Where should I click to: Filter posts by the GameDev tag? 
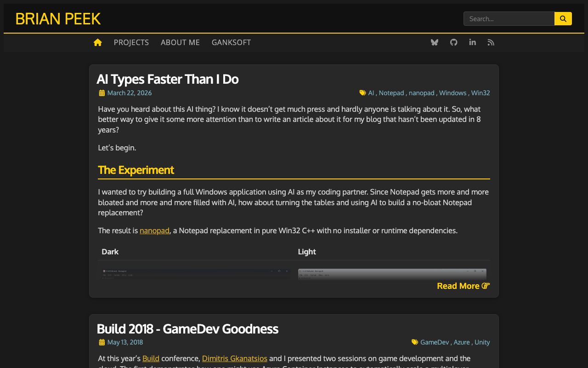[x=435, y=342]
